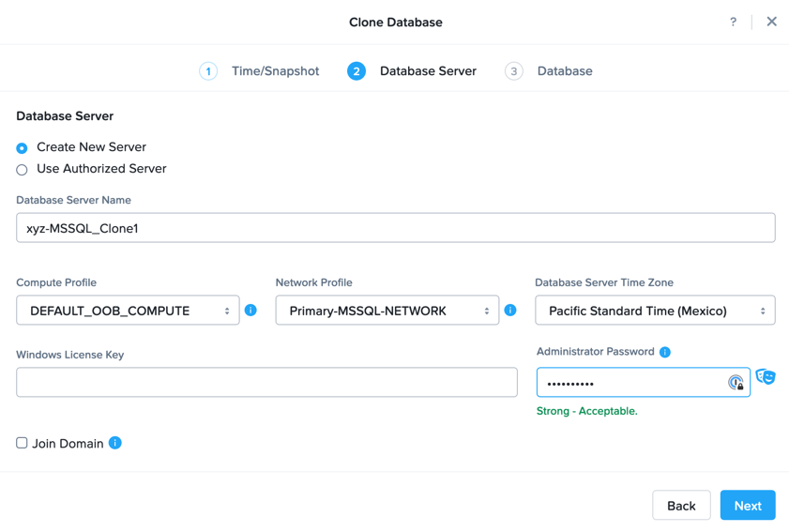Click the Next button
Image resolution: width=789 pixels, height=532 pixels.
pyautogui.click(x=748, y=506)
